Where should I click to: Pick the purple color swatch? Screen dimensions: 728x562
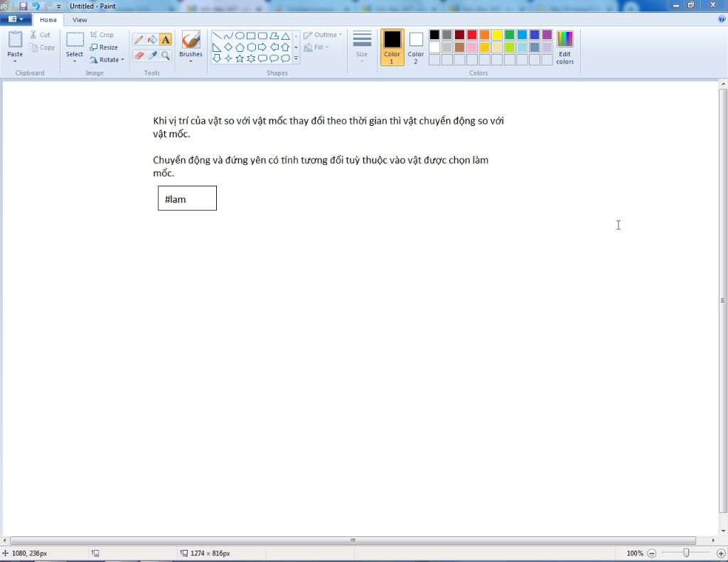pos(547,35)
